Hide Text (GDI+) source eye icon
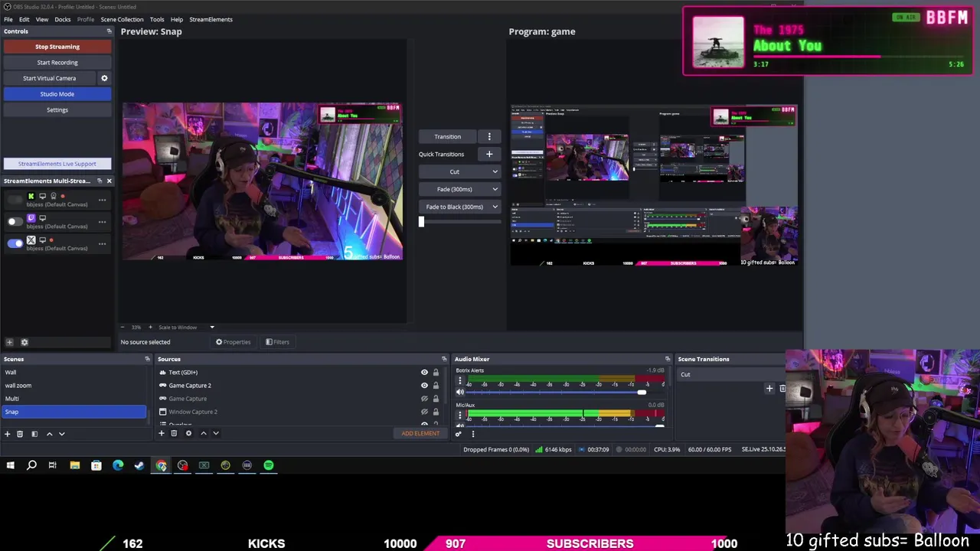Image resolution: width=980 pixels, height=551 pixels. [424, 373]
